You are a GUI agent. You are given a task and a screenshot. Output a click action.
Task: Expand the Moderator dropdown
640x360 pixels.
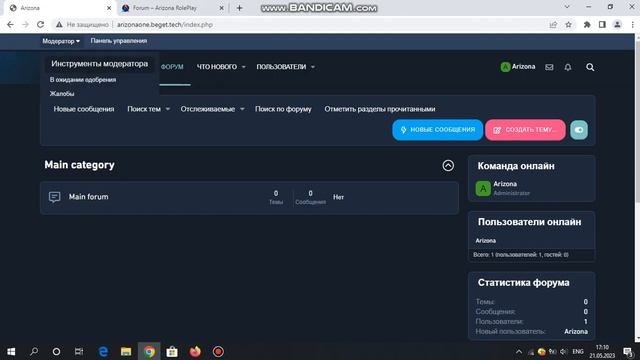click(61, 41)
